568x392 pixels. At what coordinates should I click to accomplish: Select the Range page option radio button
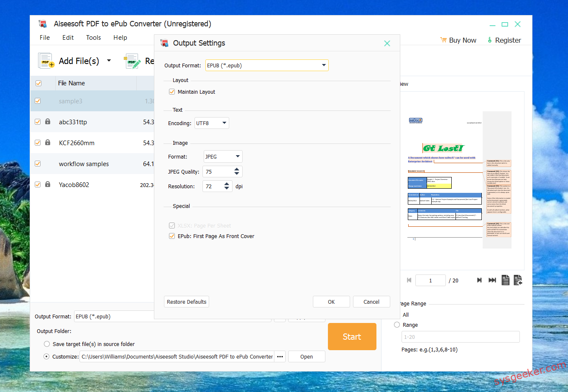[397, 325]
